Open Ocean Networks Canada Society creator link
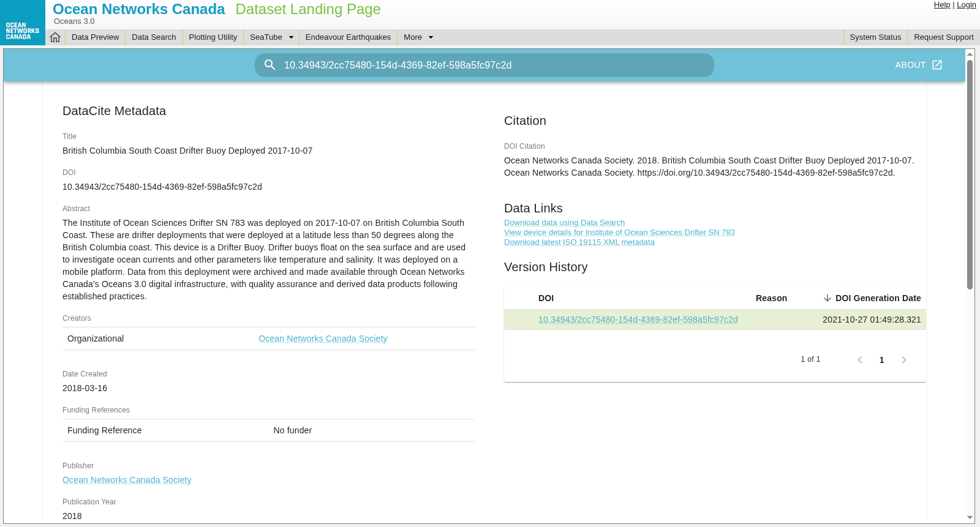Viewport: 980px width, 527px height. [x=323, y=338]
